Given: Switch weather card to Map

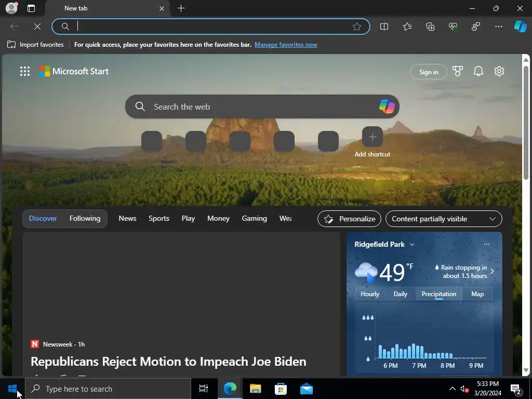Looking at the screenshot, I should point(477,294).
